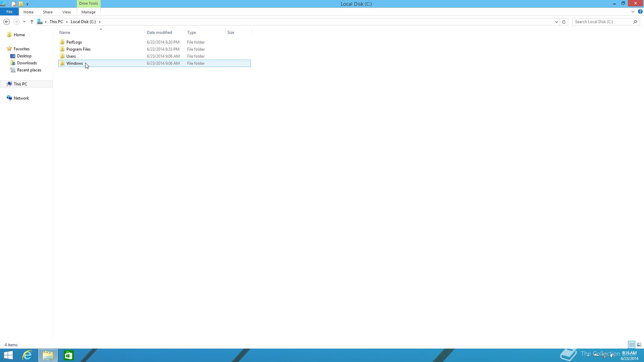Viewport: 644px width, 362px height.
Task: Select the Drive Tools contextual tab header
Action: 89,4
